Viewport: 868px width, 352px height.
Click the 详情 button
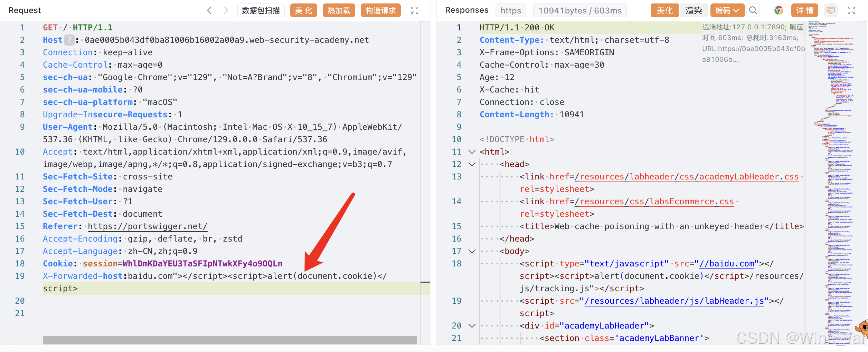pyautogui.click(x=805, y=10)
